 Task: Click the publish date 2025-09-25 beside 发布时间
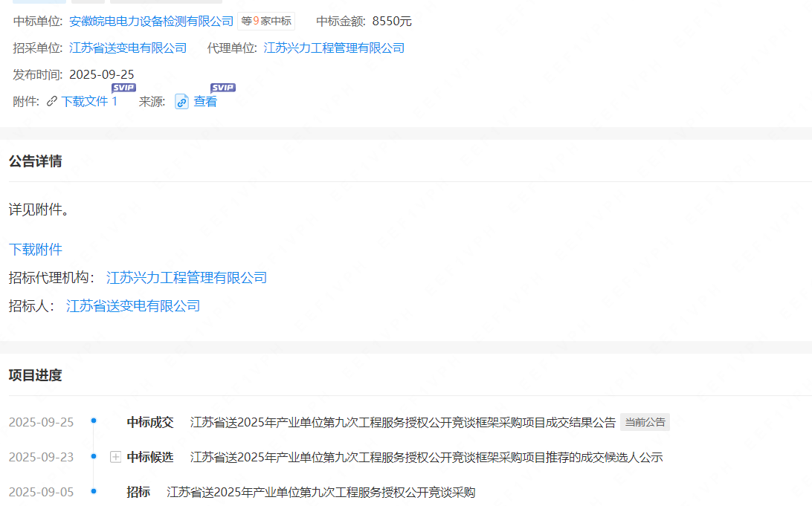click(101, 74)
